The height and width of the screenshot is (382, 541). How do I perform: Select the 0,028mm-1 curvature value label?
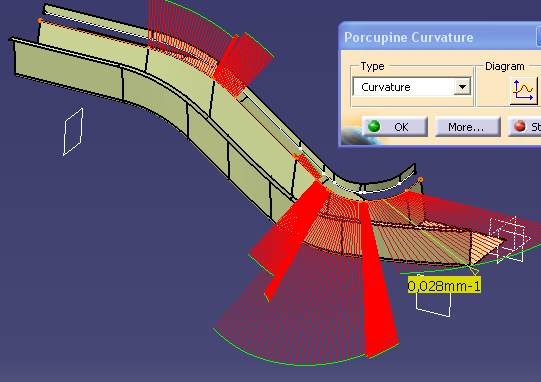coord(444,286)
